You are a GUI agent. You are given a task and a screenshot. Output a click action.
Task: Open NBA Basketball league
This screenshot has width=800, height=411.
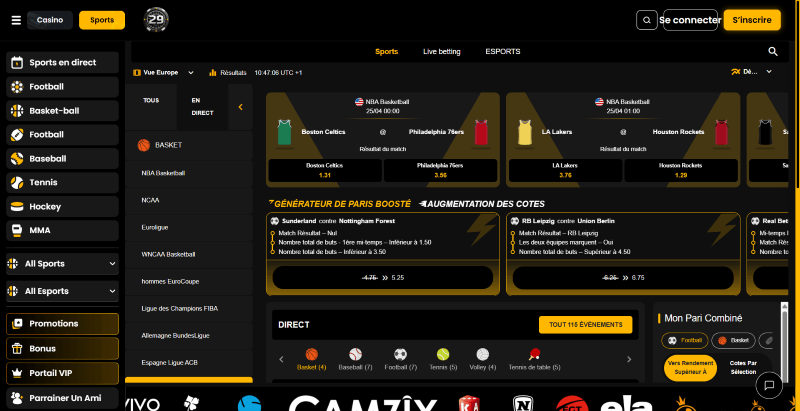pyautogui.click(x=189, y=173)
